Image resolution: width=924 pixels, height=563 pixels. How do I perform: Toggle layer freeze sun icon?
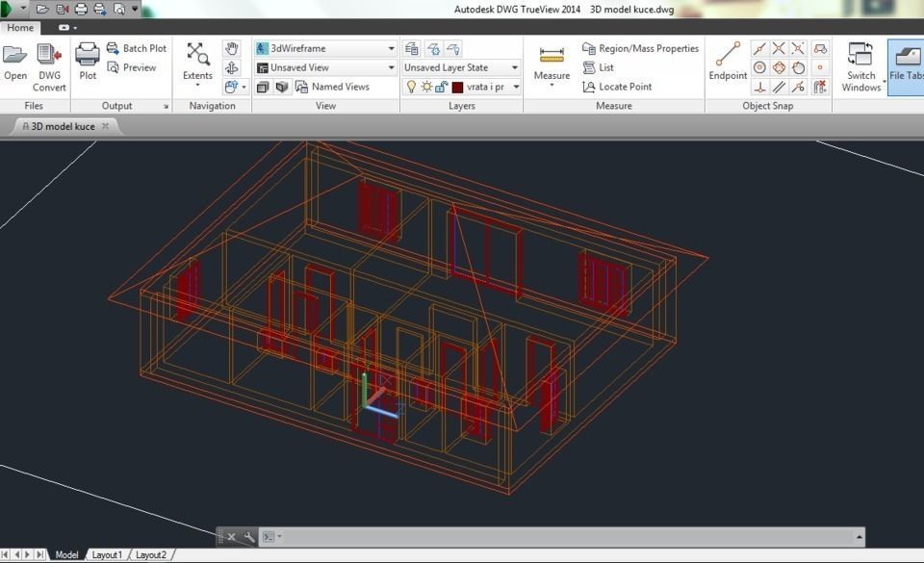[x=426, y=88]
